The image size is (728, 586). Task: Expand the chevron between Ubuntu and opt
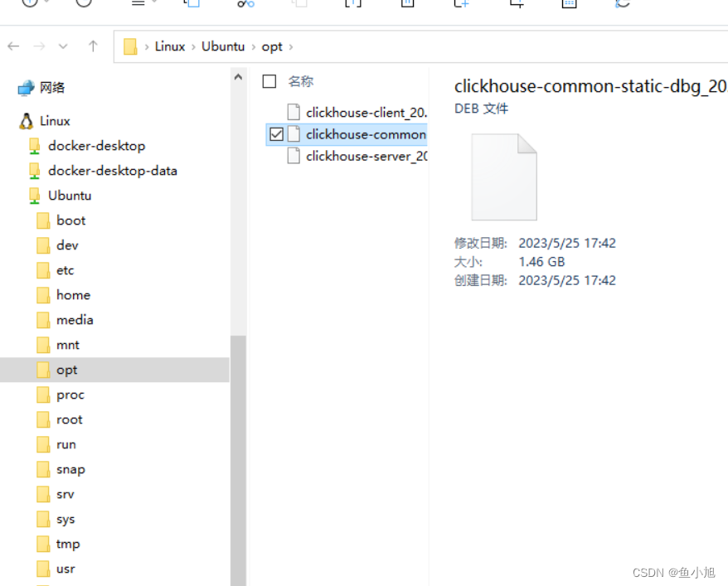(254, 47)
